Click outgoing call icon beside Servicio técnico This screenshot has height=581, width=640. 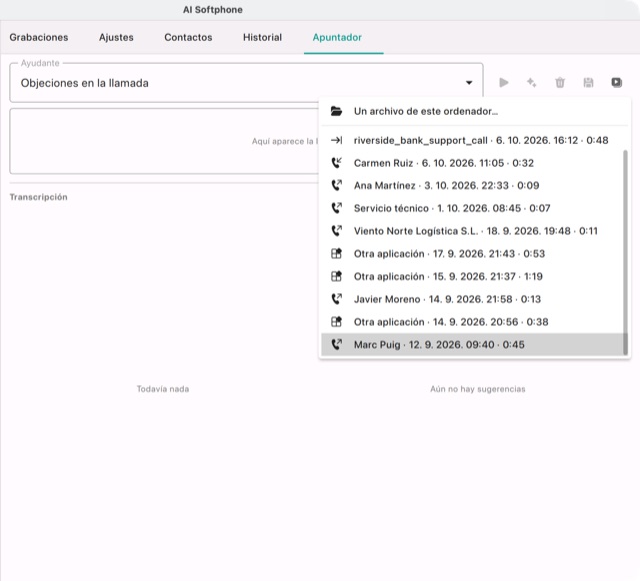[x=336, y=208]
